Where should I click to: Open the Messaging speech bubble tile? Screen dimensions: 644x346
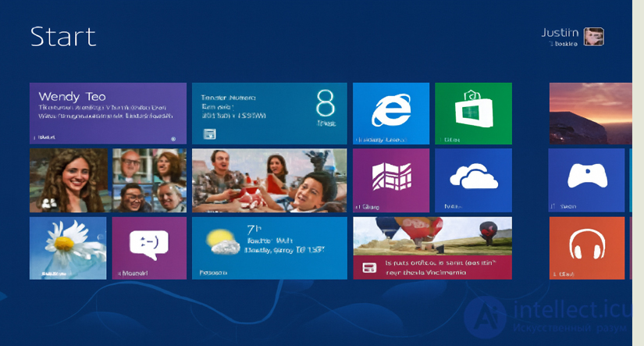[x=149, y=248]
